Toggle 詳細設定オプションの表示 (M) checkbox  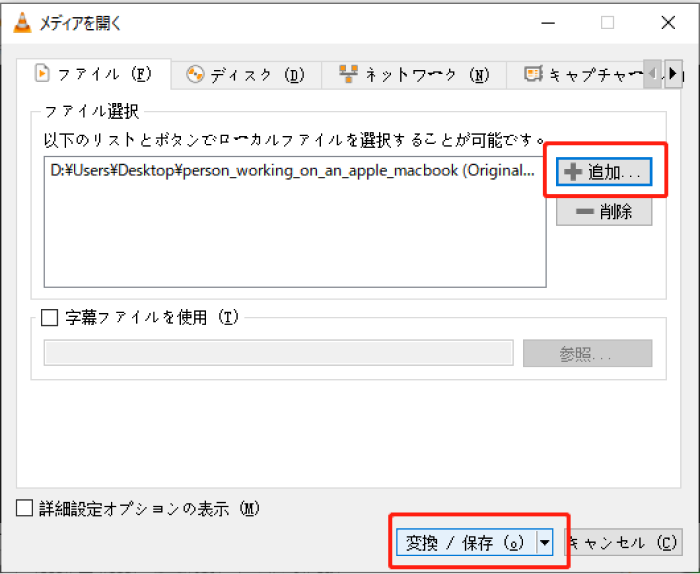pyautogui.click(x=25, y=508)
